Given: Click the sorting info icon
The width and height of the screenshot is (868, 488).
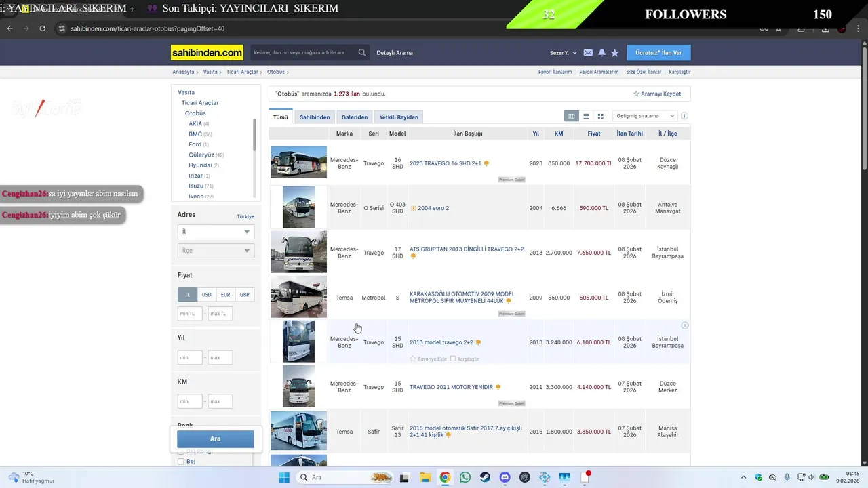Looking at the screenshot, I should point(684,116).
